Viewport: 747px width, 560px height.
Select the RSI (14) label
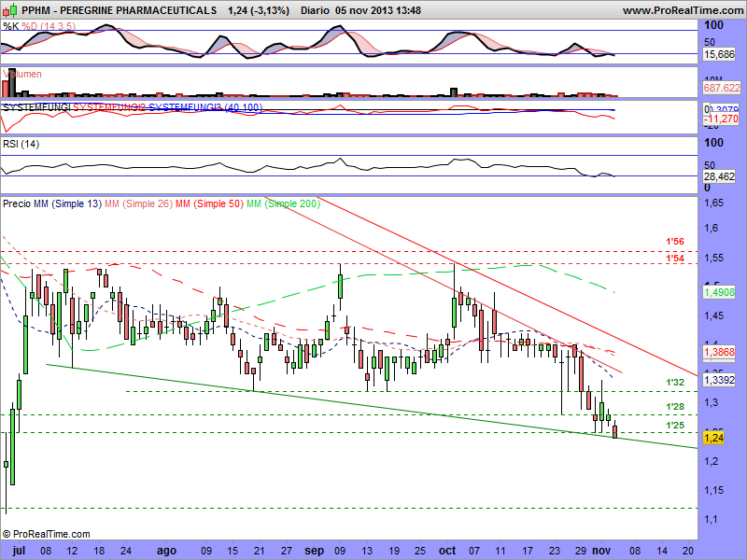(21, 144)
